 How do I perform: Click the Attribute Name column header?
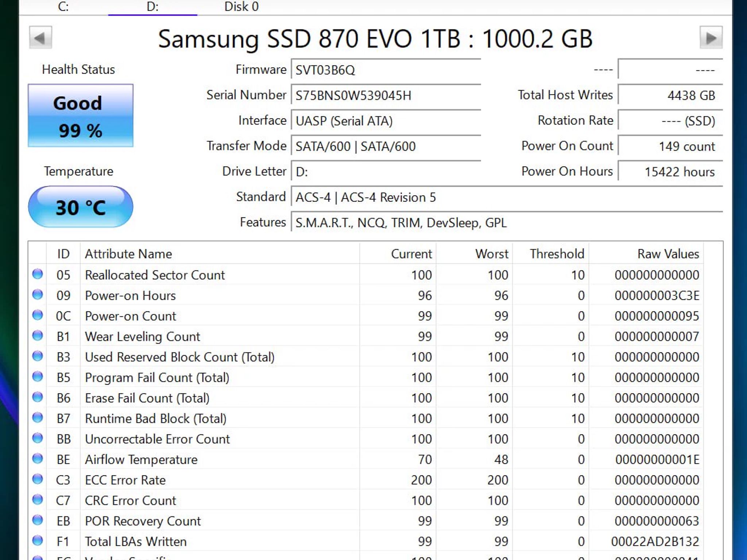pos(220,254)
